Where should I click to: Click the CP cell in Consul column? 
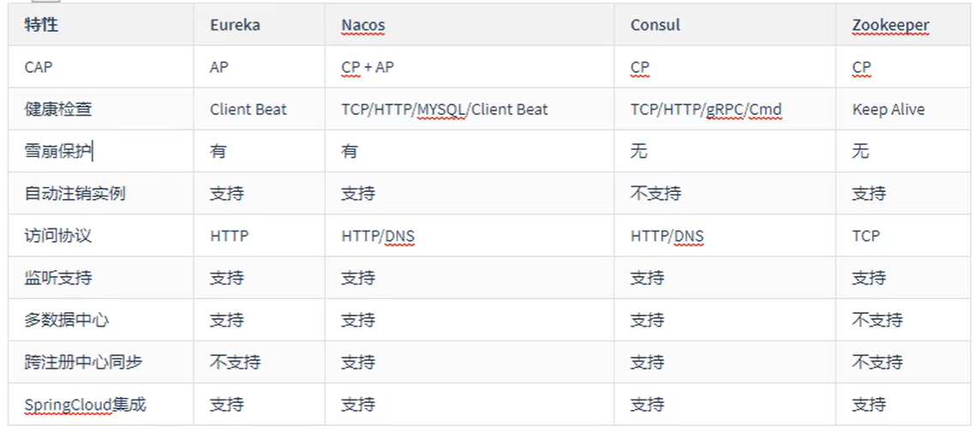click(x=640, y=67)
